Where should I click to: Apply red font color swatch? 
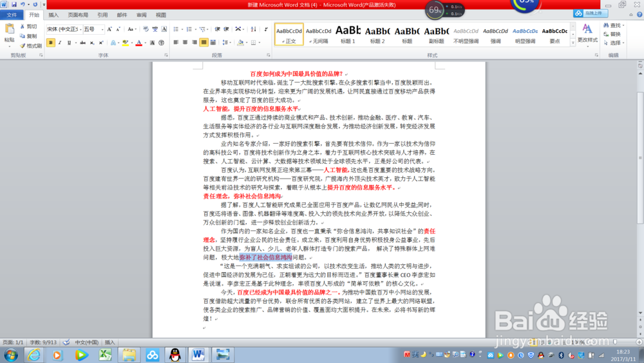pos(139,43)
